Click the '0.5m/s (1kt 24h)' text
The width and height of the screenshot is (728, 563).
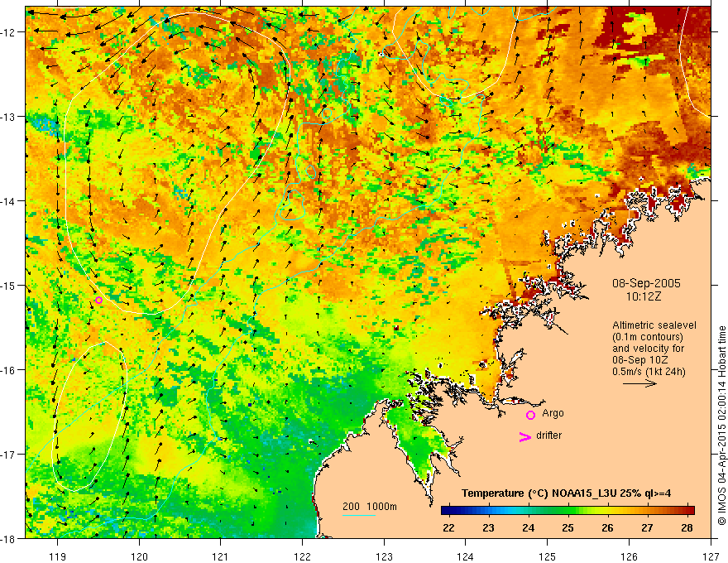[x=649, y=372]
